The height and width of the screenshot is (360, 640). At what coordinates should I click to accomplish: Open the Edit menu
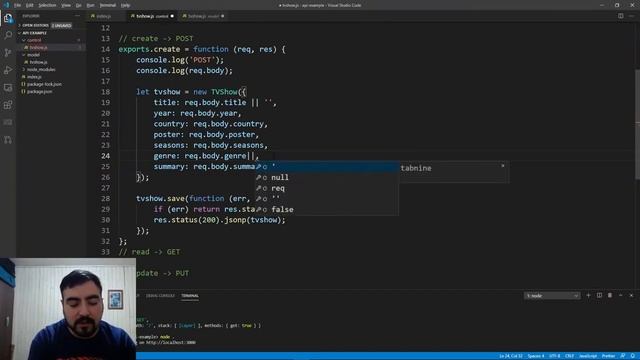pos(29,5)
